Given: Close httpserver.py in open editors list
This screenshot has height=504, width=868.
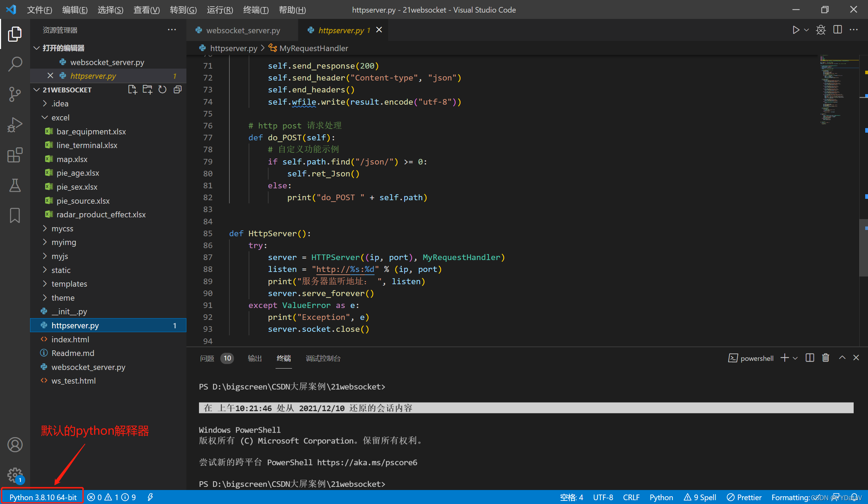Looking at the screenshot, I should [x=50, y=76].
